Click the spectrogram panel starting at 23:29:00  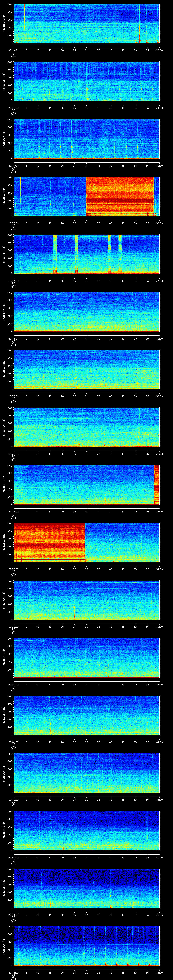click(86, 24)
